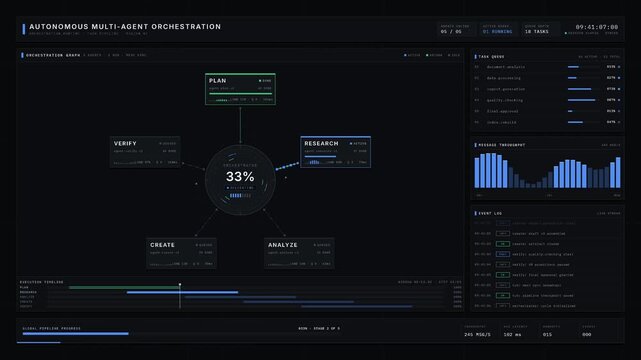Click the blue RESEARCH bar on the timeline
This screenshot has width=641, height=360.
click(x=182, y=292)
